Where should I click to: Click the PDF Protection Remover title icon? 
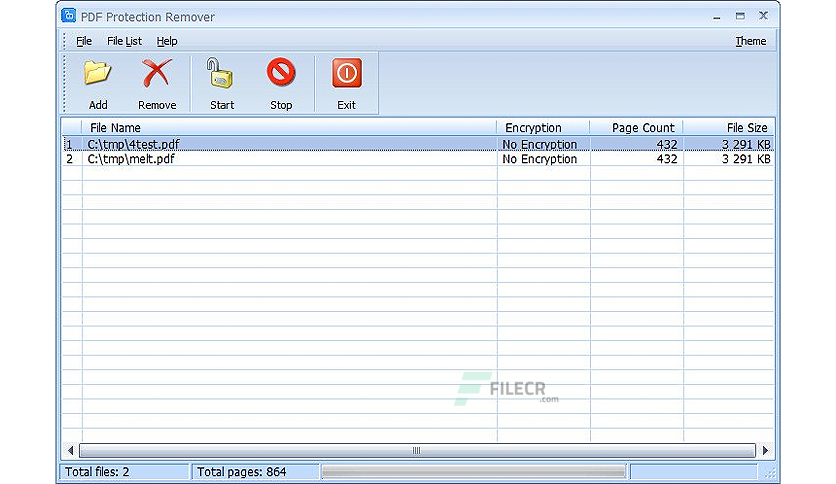(69, 16)
